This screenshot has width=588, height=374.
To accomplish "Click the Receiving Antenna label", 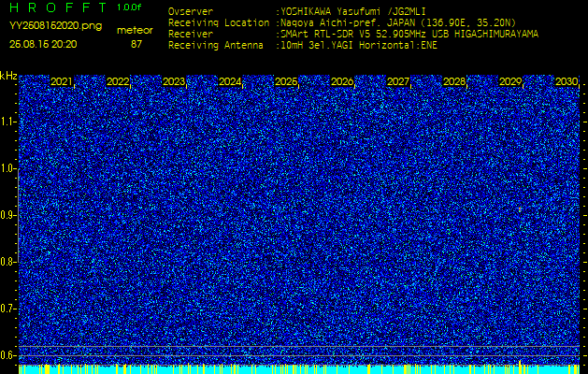I will (216, 46).
